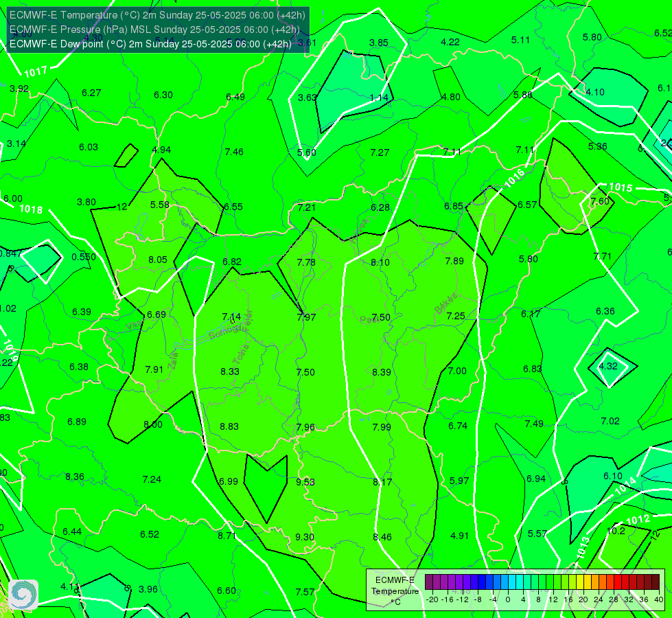Click the dew point value '3.92'

pyautogui.click(x=19, y=89)
